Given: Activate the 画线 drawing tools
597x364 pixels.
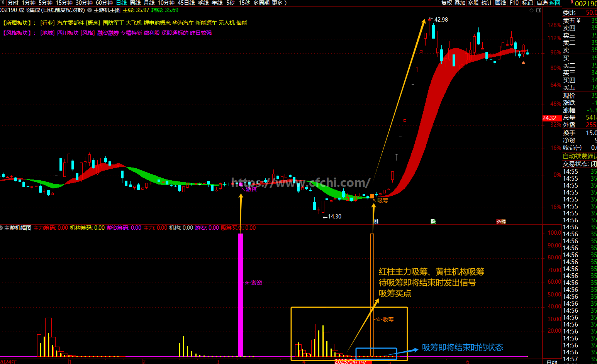Looking at the screenshot, I should (x=500, y=3).
